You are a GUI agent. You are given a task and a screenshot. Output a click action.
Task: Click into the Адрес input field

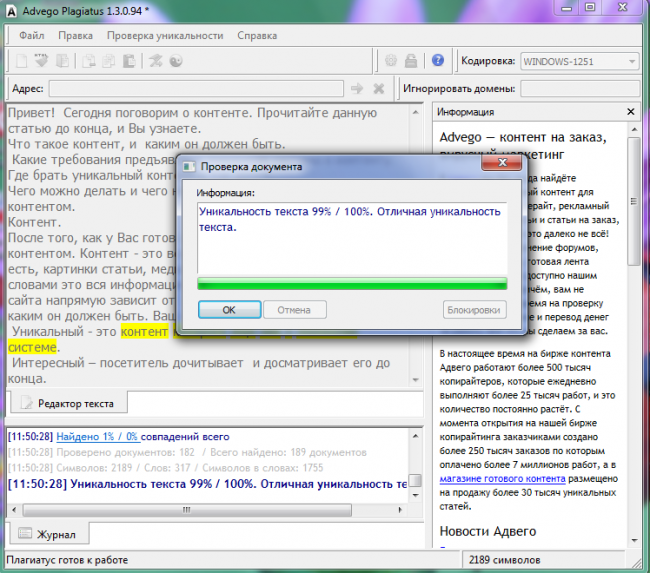pos(196,89)
